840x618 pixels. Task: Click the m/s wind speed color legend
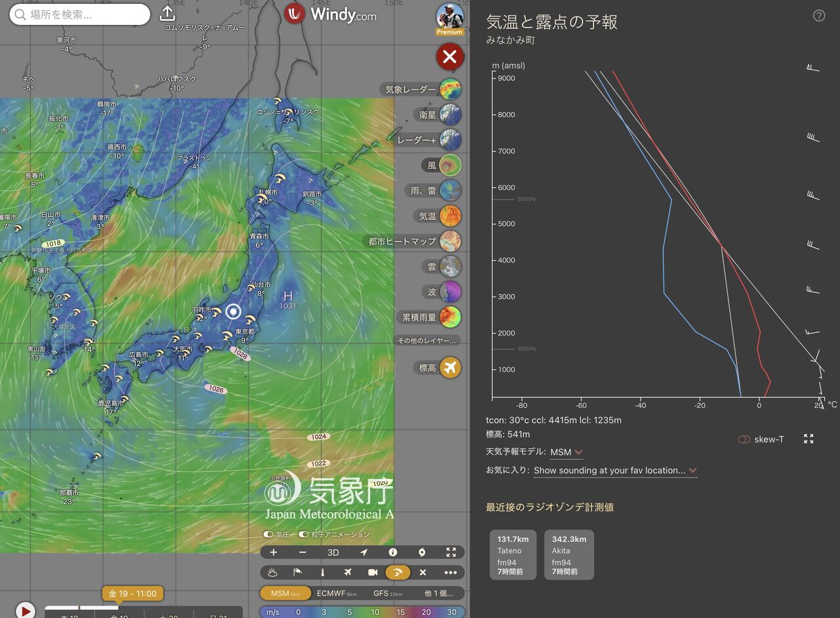tap(362, 612)
